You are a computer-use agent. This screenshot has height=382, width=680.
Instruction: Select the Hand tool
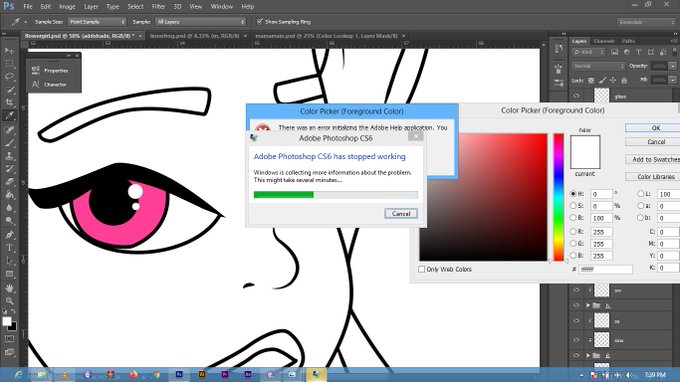pos(9,288)
